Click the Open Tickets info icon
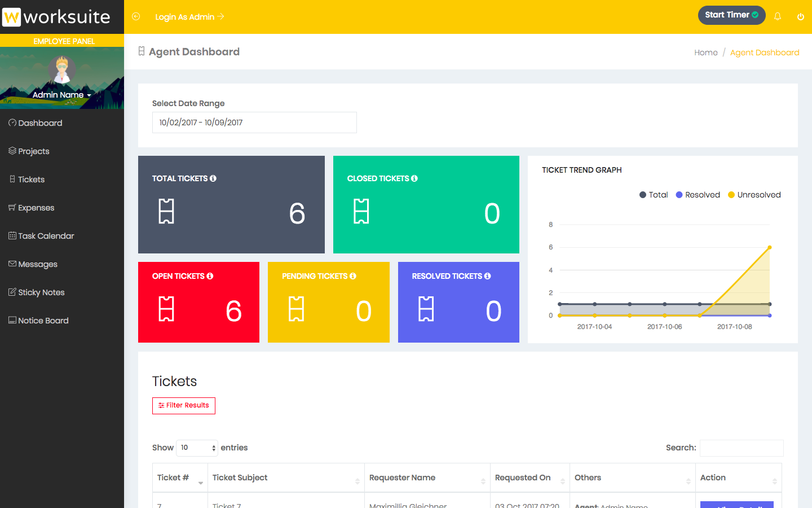Screen dimensions: 812x508 [210, 276]
